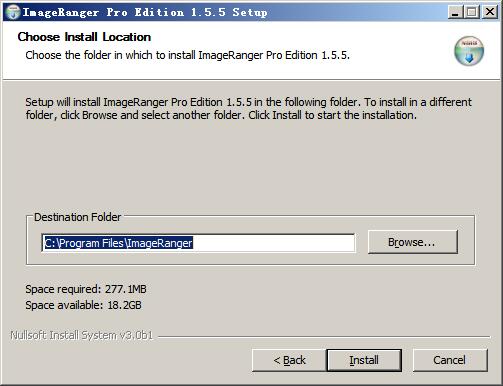Click the "Choose Install Location" heading

[84, 37]
